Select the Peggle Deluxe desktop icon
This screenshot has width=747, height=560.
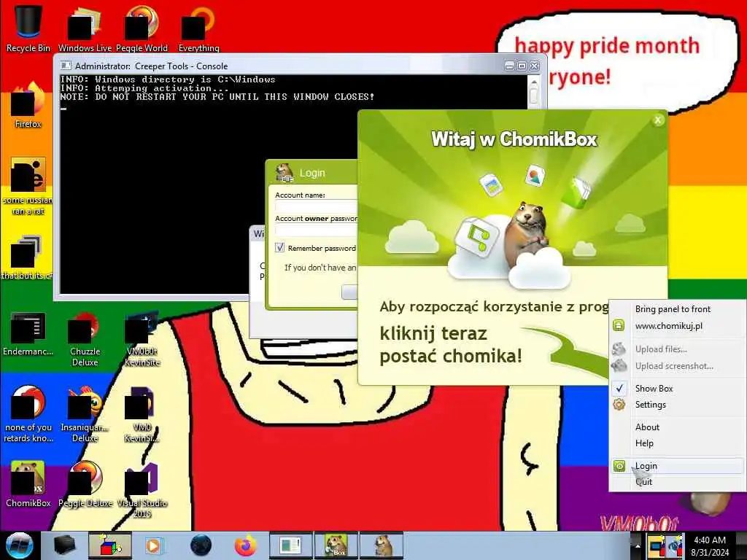coord(85,484)
